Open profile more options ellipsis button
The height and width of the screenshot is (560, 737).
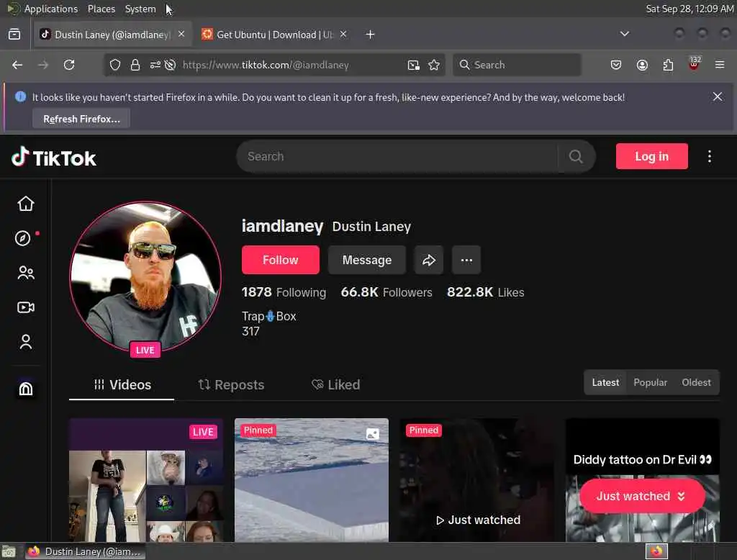coord(466,260)
